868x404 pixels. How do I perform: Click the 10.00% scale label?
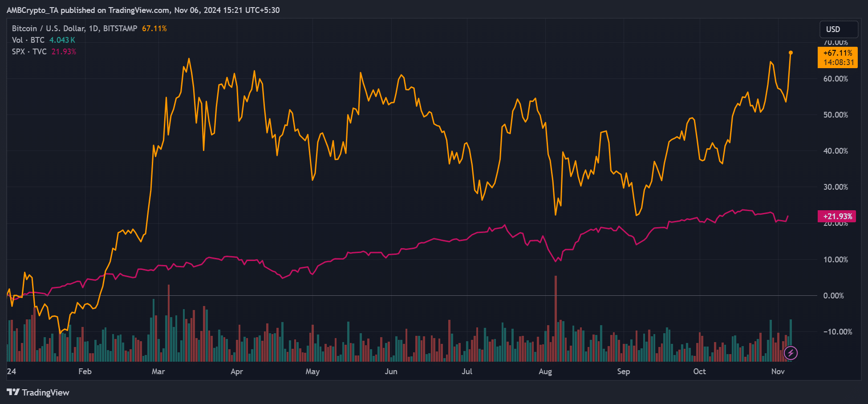tap(836, 260)
